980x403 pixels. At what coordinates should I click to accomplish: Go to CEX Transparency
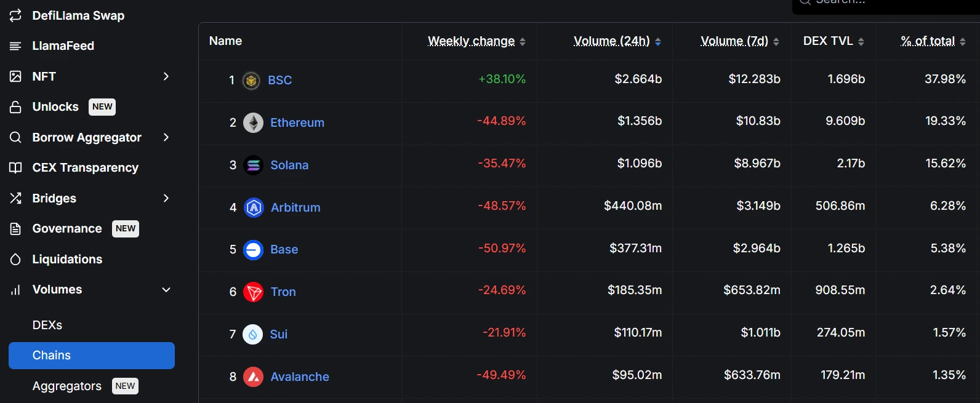click(x=85, y=168)
